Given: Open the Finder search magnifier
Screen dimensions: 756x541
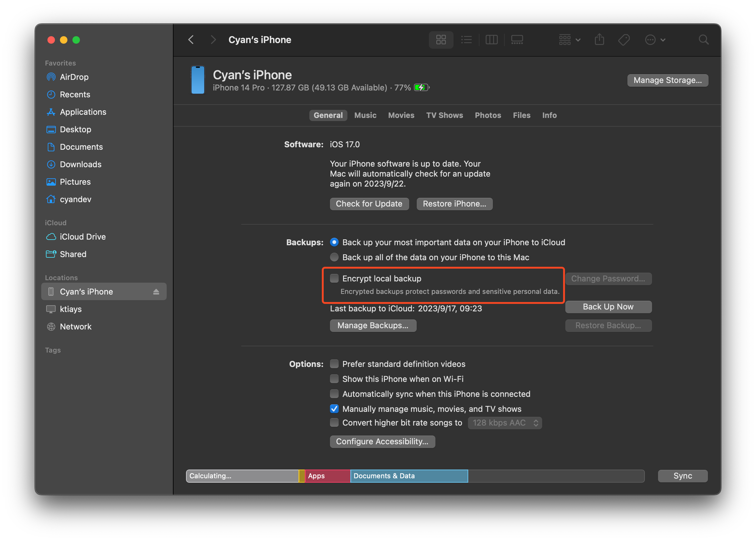Looking at the screenshot, I should [703, 40].
